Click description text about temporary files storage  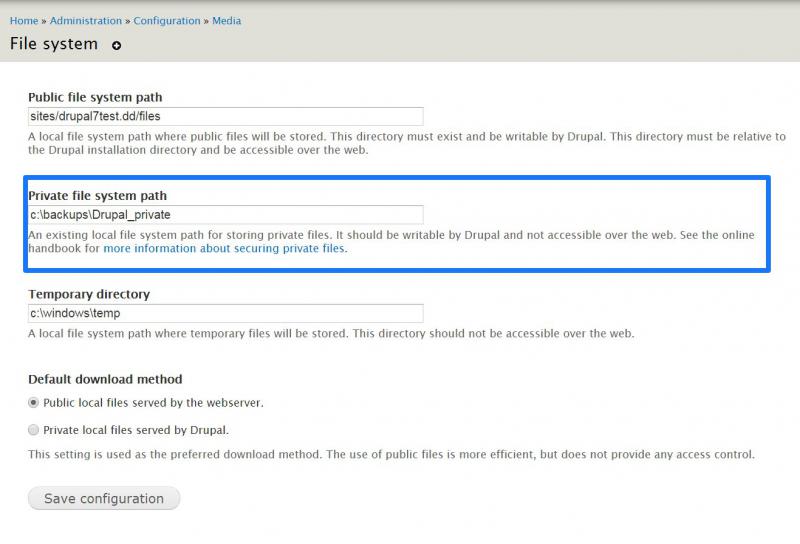click(x=331, y=333)
